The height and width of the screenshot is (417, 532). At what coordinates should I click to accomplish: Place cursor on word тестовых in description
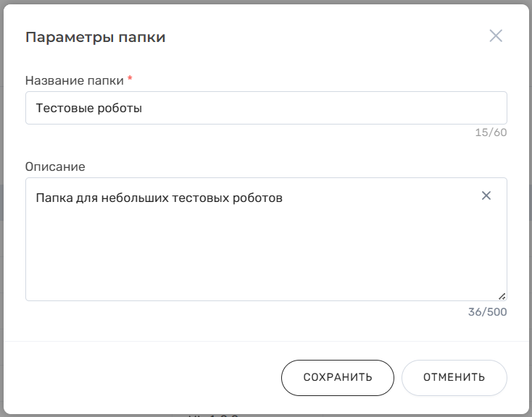pos(199,197)
